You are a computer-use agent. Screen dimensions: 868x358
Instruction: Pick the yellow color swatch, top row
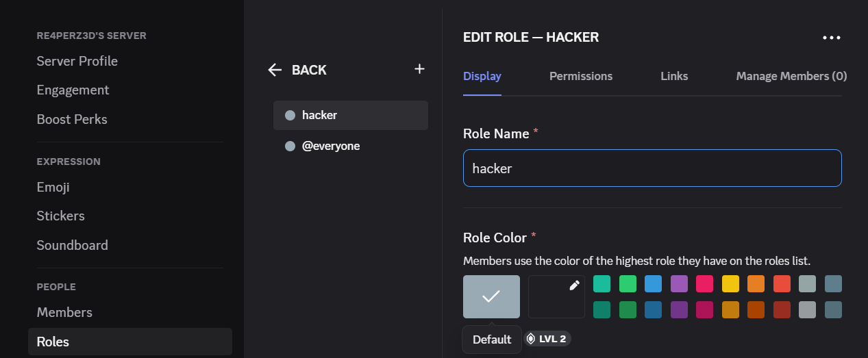730,283
